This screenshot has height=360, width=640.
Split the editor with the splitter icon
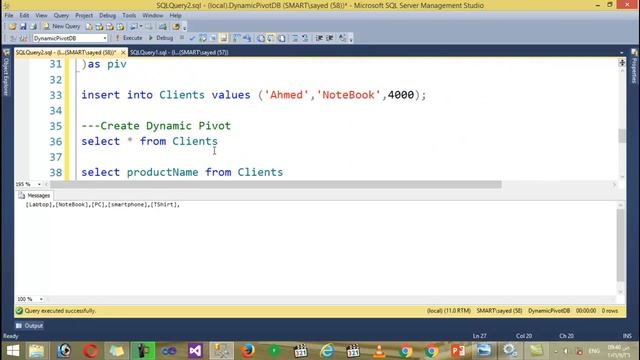click(x=622, y=62)
